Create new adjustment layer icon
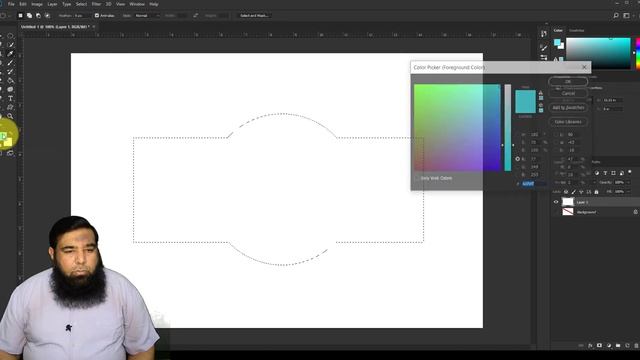 609,346
